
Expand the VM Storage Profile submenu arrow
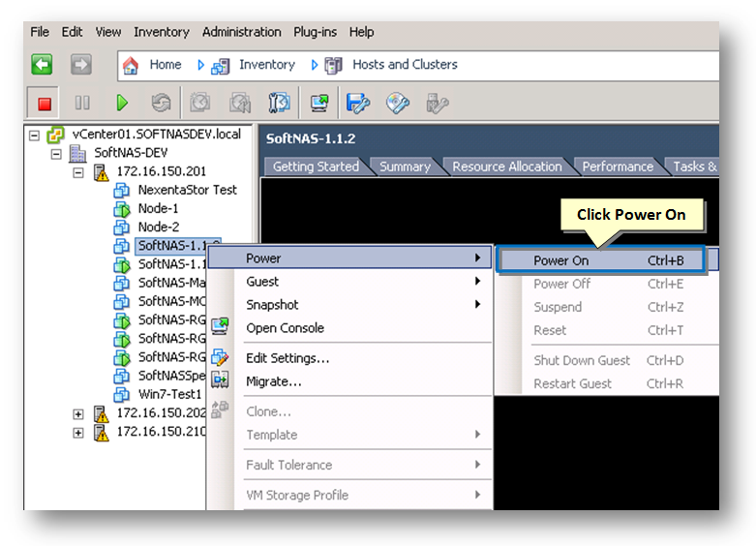coord(477,495)
